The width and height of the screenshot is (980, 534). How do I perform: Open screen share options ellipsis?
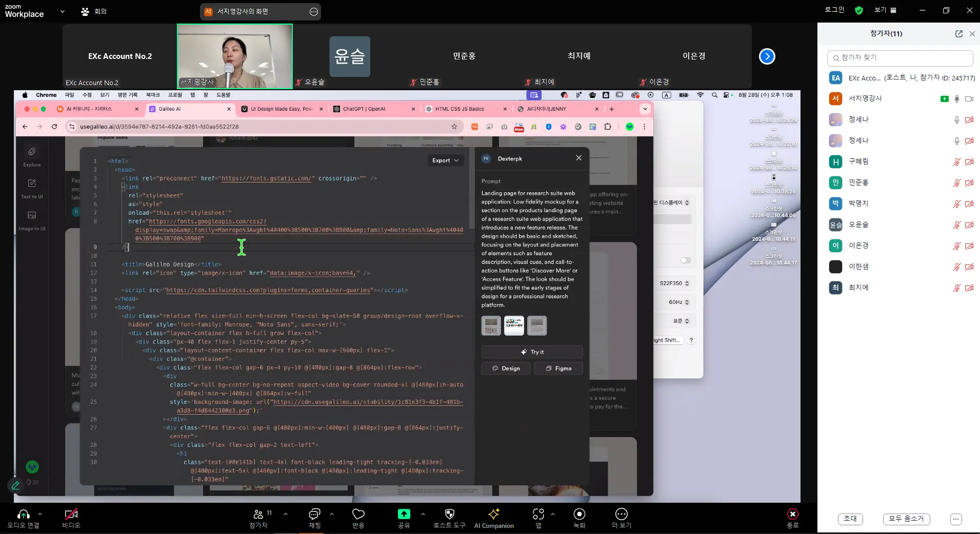314,12
